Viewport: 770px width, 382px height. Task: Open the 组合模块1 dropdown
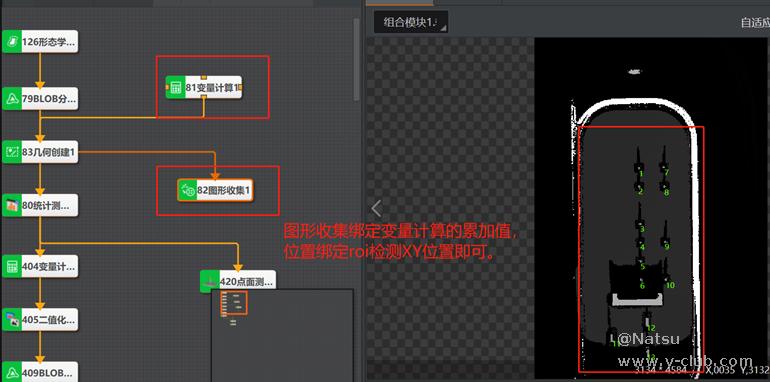pos(411,23)
